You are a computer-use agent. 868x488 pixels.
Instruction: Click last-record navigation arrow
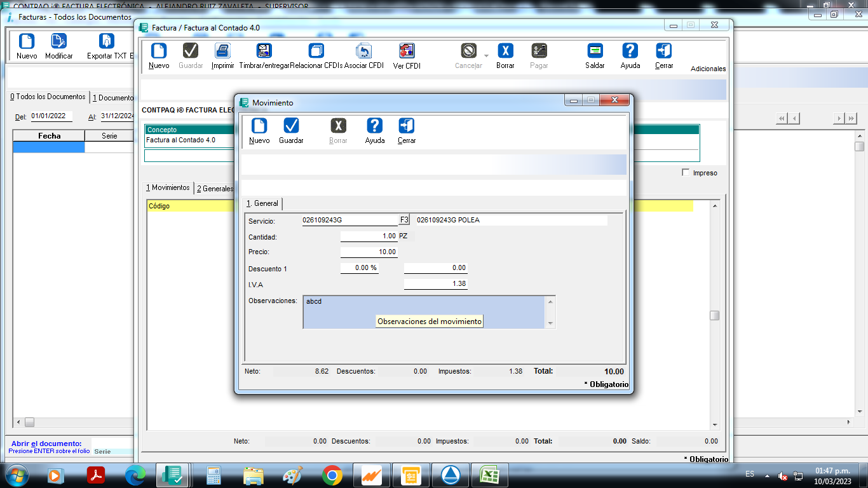point(851,118)
